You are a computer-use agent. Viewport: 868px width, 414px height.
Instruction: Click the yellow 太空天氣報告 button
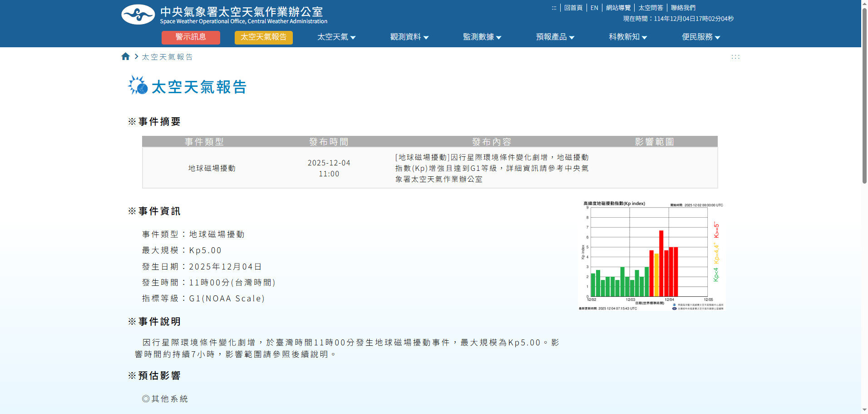[x=263, y=37]
